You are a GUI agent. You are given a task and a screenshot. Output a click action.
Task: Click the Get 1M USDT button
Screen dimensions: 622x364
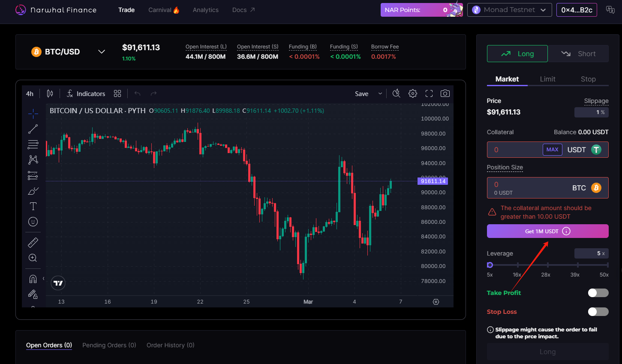[x=547, y=231]
